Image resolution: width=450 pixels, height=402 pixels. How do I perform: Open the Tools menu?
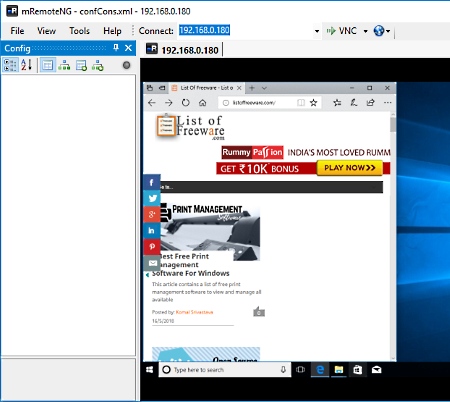[x=79, y=31]
